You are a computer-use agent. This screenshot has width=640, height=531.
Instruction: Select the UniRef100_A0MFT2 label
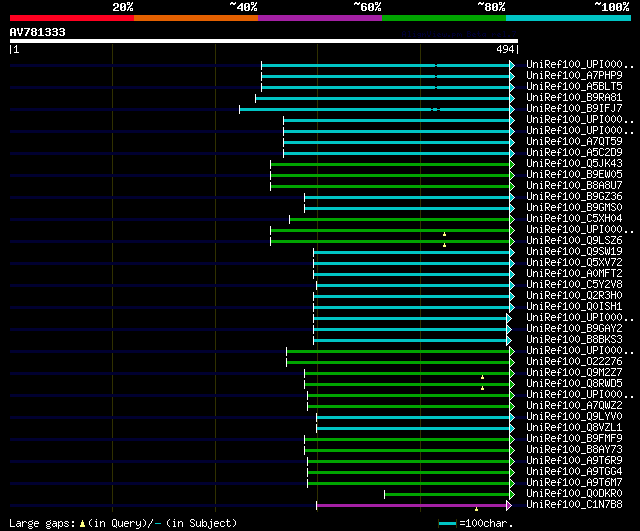574,274
